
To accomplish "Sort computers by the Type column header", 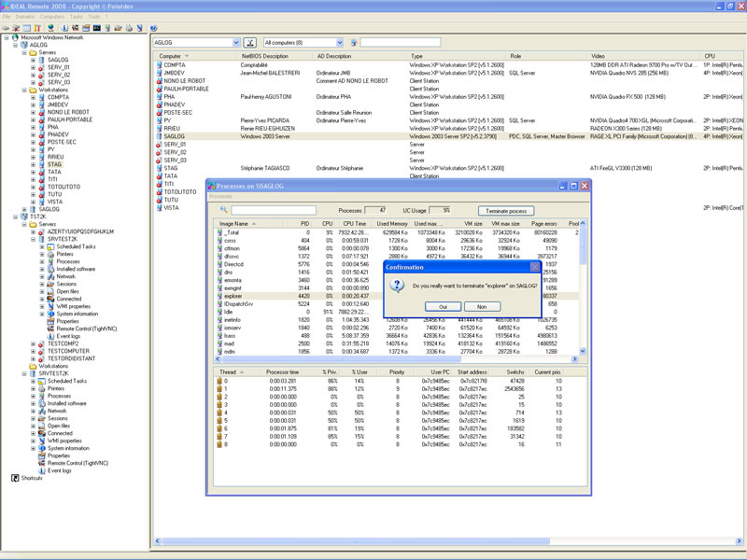I will (x=456, y=56).
